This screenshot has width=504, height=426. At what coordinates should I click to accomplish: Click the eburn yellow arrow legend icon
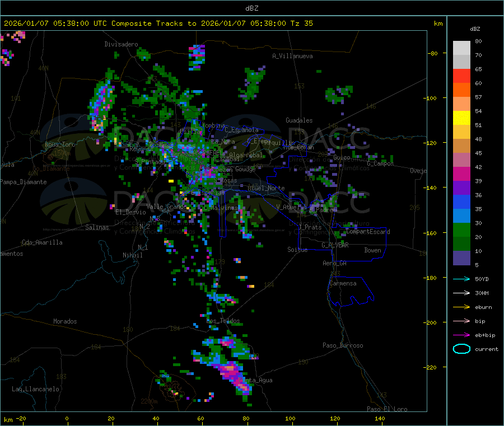tap(461, 307)
